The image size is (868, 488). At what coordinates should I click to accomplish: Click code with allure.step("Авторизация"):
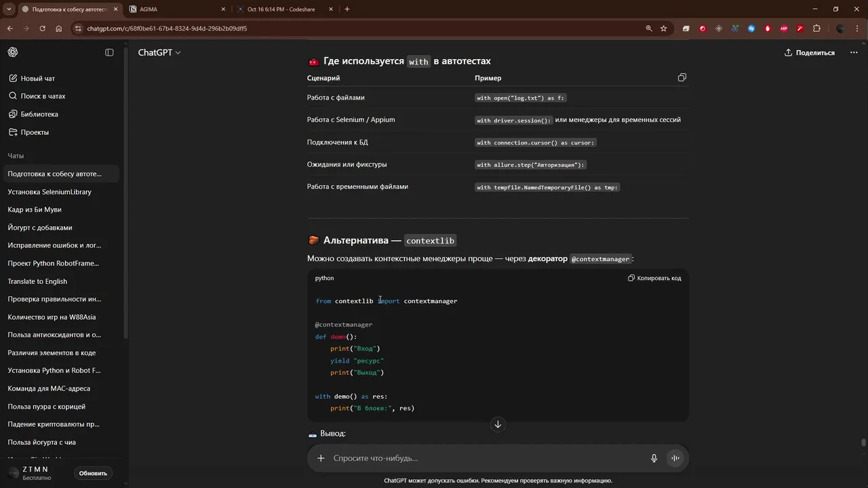(530, 165)
